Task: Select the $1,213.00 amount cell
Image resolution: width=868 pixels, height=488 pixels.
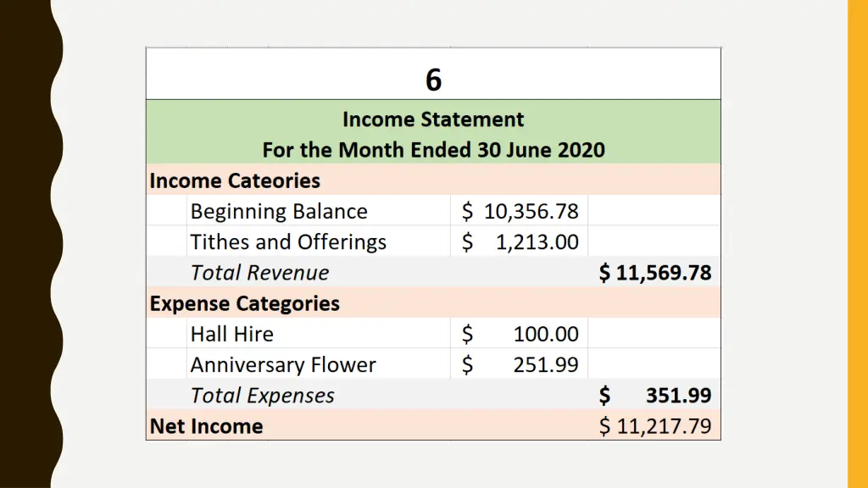Action: (520, 241)
